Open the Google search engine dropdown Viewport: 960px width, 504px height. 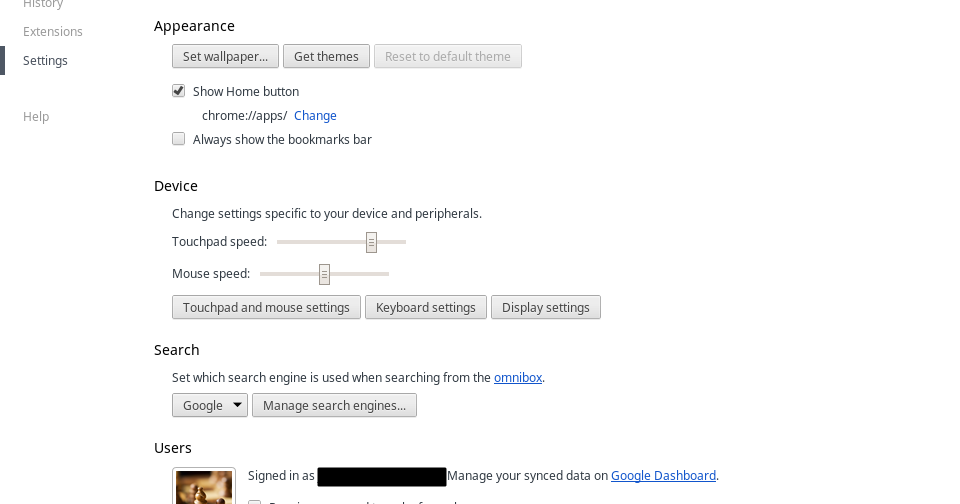(210, 405)
